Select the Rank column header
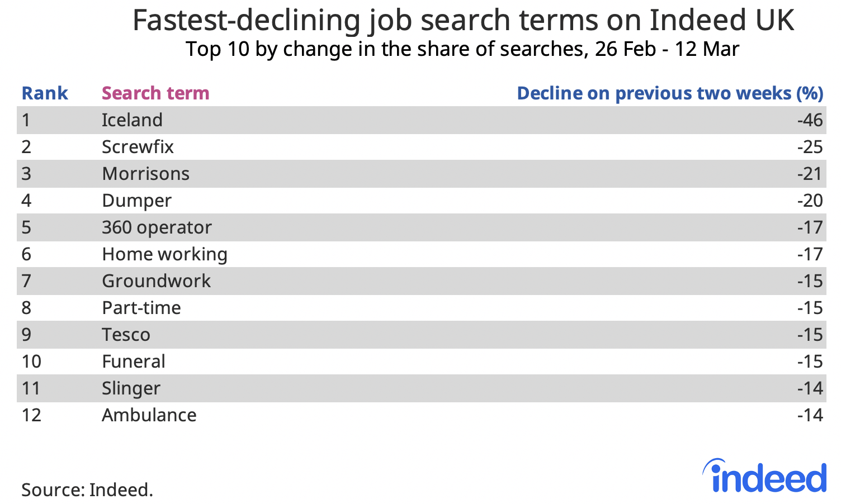This screenshot has height=504, width=841. click(45, 93)
